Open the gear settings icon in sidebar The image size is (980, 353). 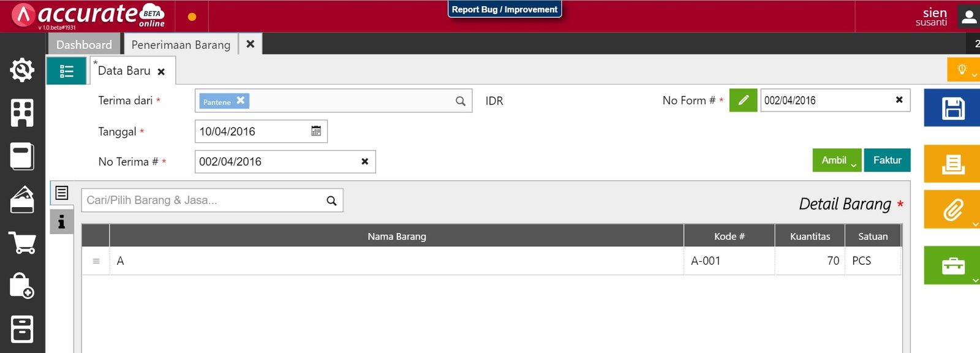(22, 70)
